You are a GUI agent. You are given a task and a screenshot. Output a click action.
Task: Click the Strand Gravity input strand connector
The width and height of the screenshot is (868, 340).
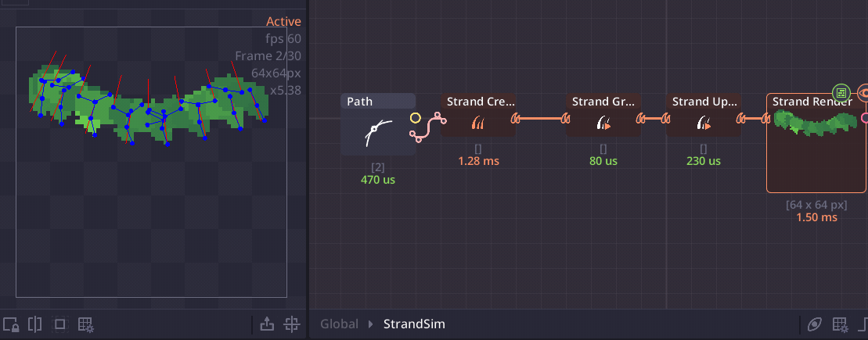[x=566, y=118]
